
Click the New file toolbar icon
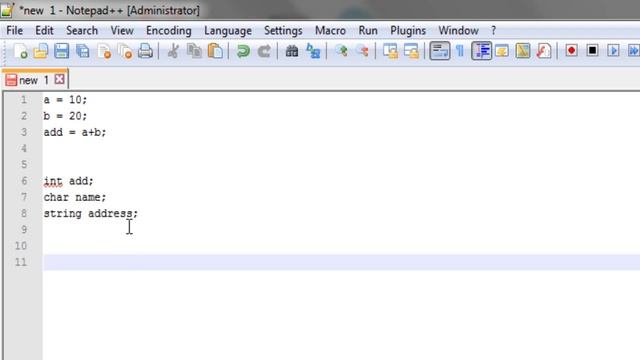click(20, 51)
